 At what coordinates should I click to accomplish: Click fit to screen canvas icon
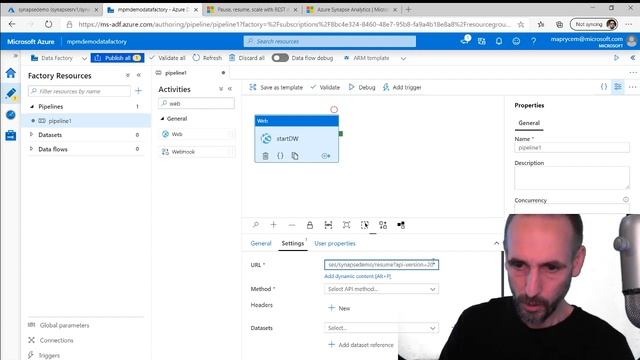[346, 225]
